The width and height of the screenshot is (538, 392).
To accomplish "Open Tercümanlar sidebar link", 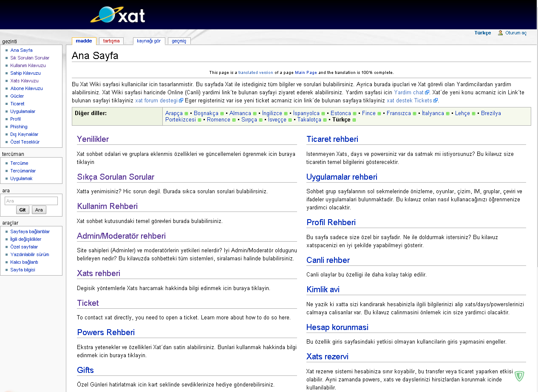I will pos(23,171).
